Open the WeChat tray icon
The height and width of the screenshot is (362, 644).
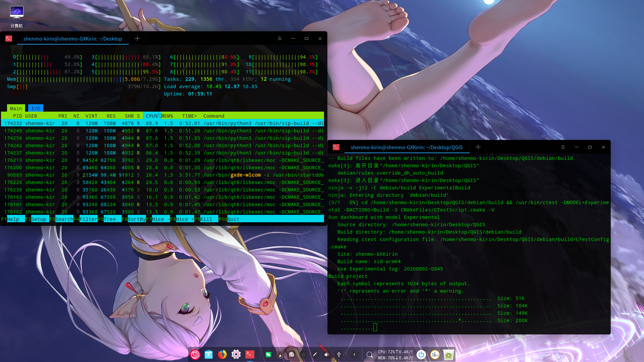tap(268, 355)
